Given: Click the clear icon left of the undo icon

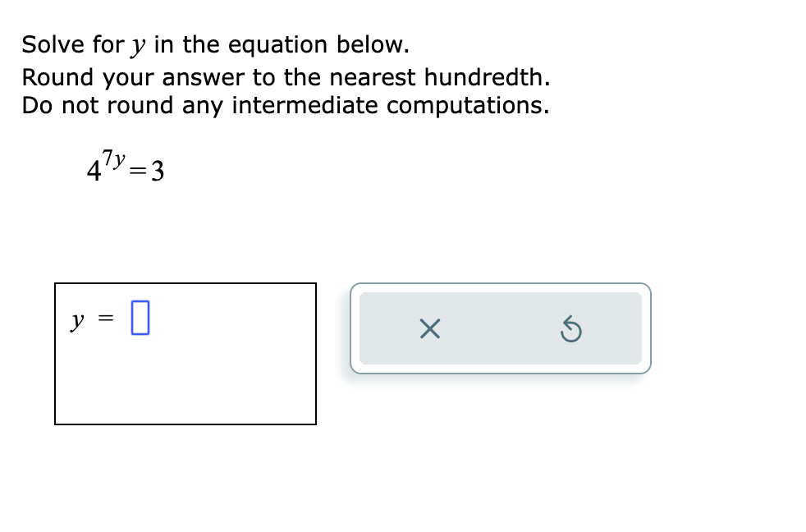Looking at the screenshot, I should point(429,329).
